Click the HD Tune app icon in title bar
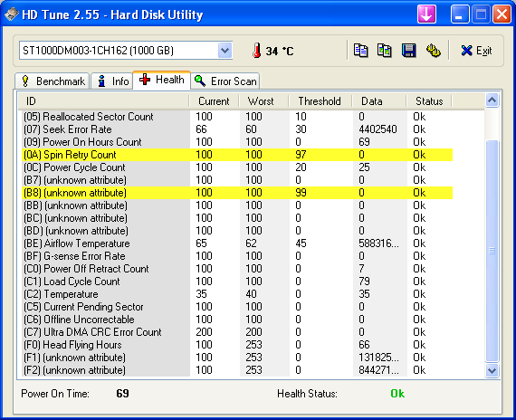The width and height of the screenshot is (516, 420). point(12,14)
